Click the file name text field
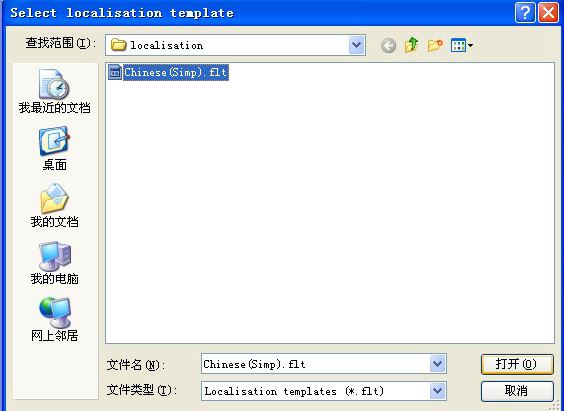This screenshot has width=564, height=411. [x=316, y=364]
